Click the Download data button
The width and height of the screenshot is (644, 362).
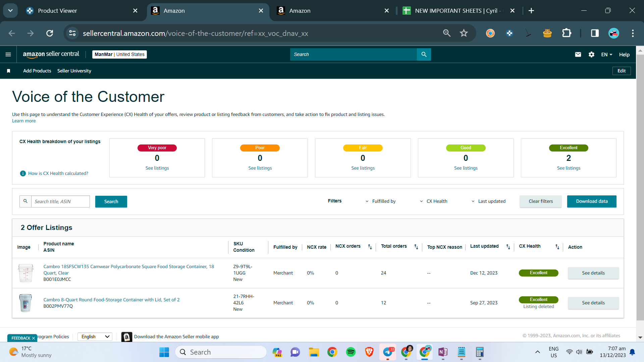[592, 201]
